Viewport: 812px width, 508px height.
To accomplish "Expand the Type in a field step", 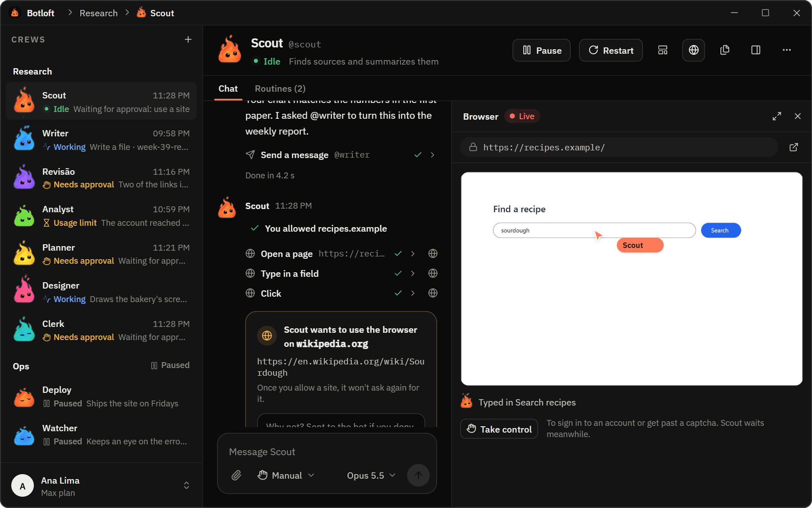I will coord(413,273).
